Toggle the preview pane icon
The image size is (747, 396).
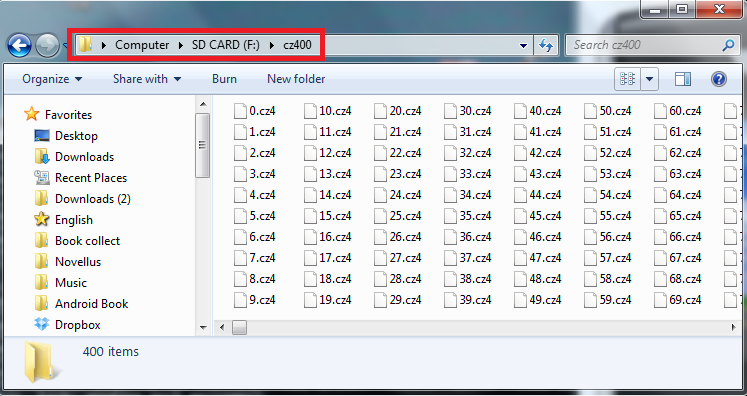point(683,79)
